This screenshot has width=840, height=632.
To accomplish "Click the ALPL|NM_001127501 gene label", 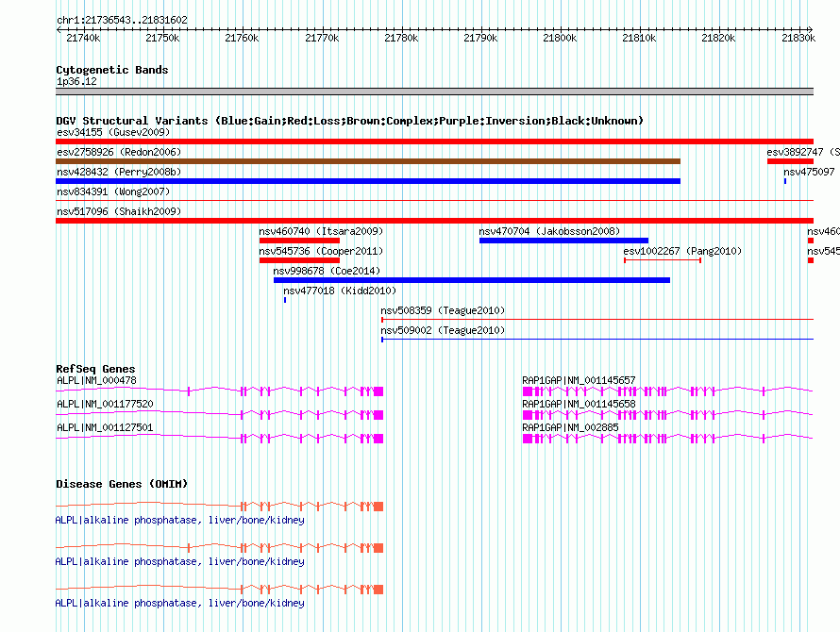I will coord(105,427).
